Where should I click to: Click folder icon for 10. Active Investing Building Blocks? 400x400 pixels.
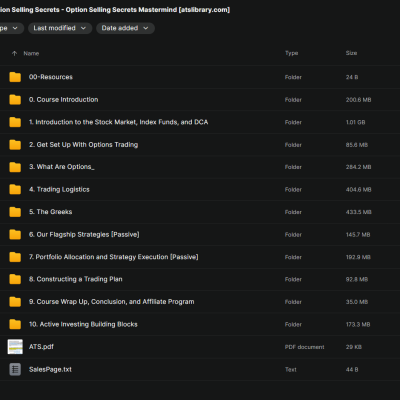coord(15,324)
